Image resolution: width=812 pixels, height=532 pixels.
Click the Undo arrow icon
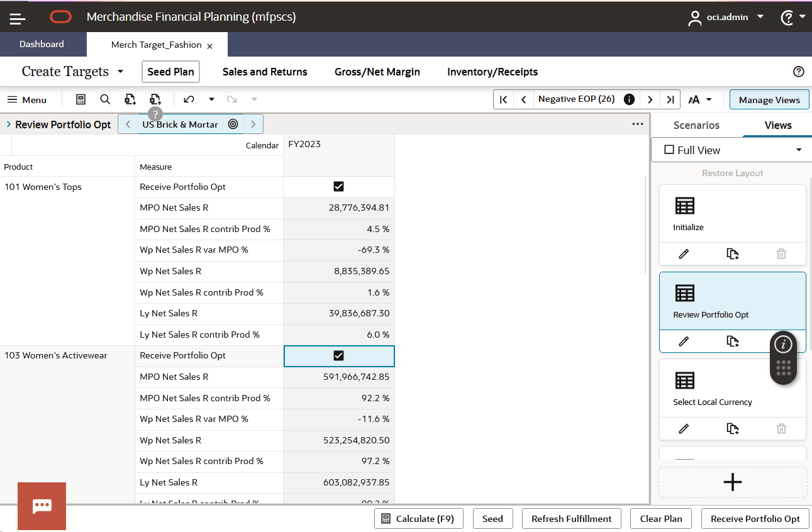click(188, 99)
